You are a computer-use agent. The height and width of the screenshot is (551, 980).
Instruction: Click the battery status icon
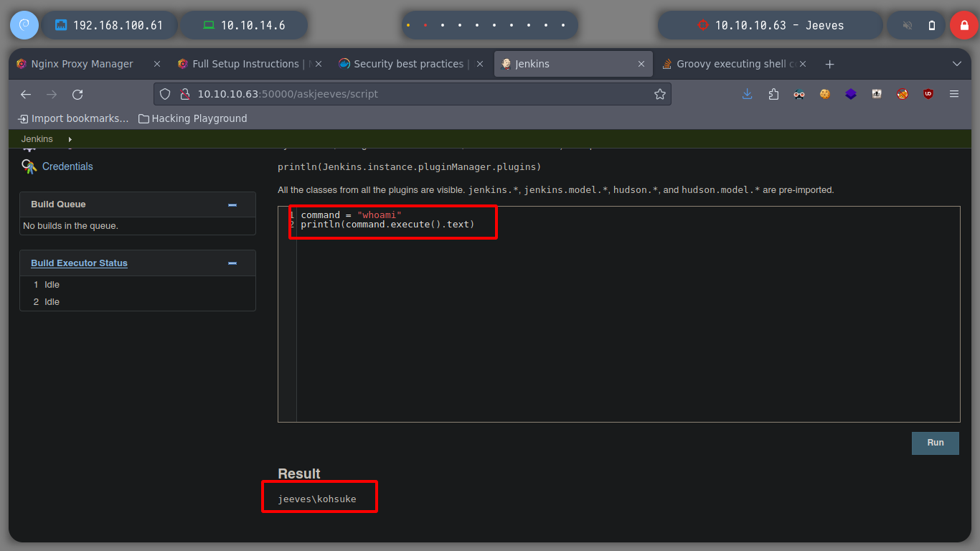pos(932,25)
